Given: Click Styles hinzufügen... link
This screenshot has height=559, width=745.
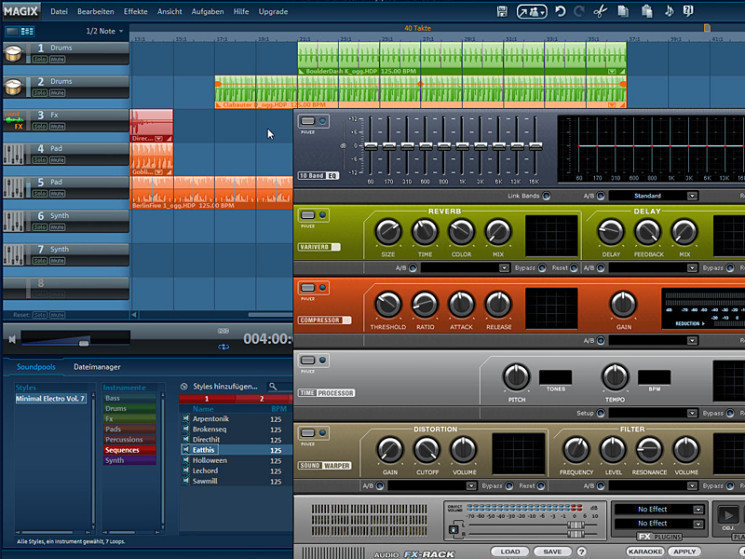Looking at the screenshot, I should click(x=225, y=387).
